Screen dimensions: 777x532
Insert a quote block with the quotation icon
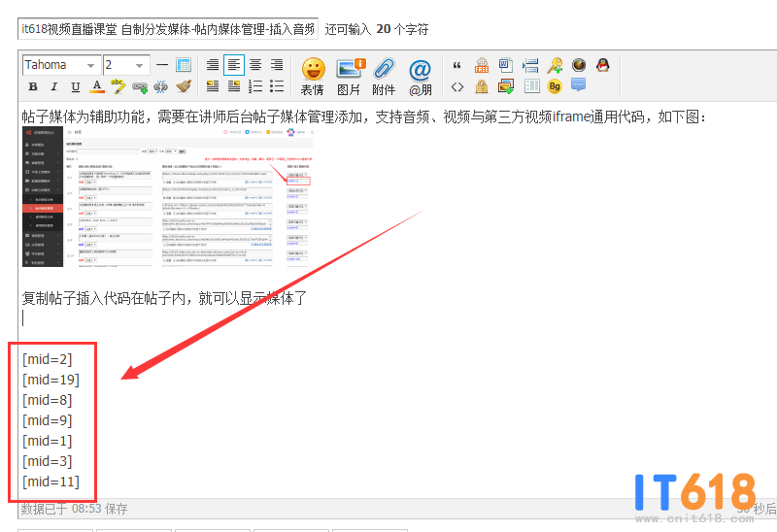457,65
